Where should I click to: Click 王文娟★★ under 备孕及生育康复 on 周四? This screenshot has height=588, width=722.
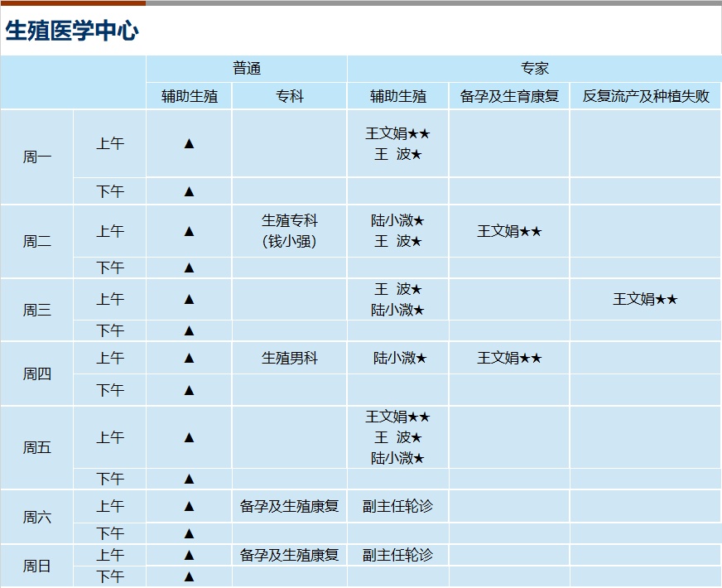509,358
